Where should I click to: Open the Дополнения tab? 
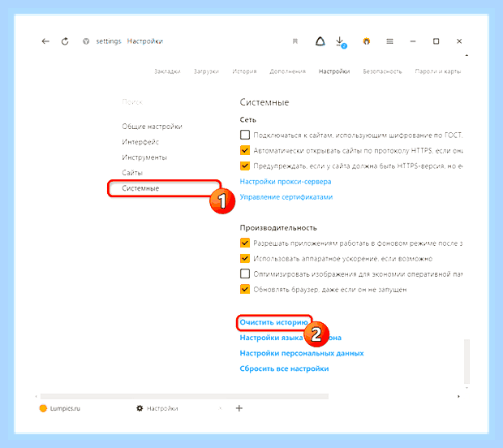pyautogui.click(x=287, y=71)
